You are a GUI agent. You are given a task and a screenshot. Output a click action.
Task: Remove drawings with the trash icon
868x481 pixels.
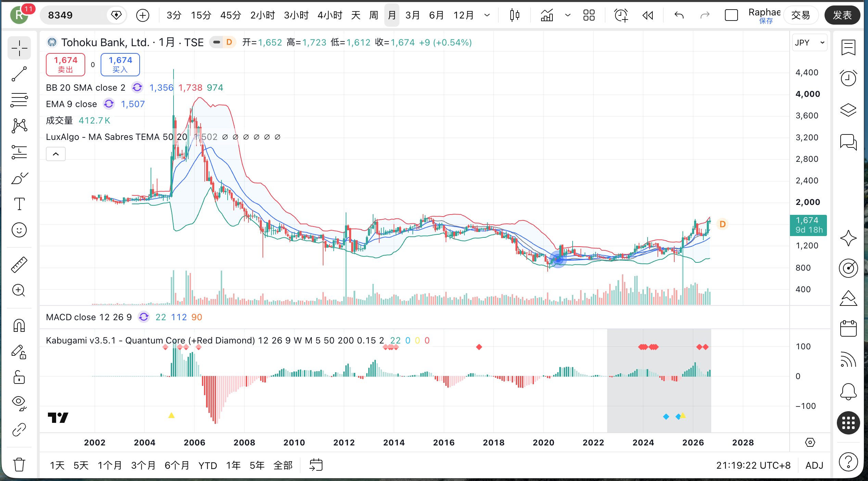[19, 465]
